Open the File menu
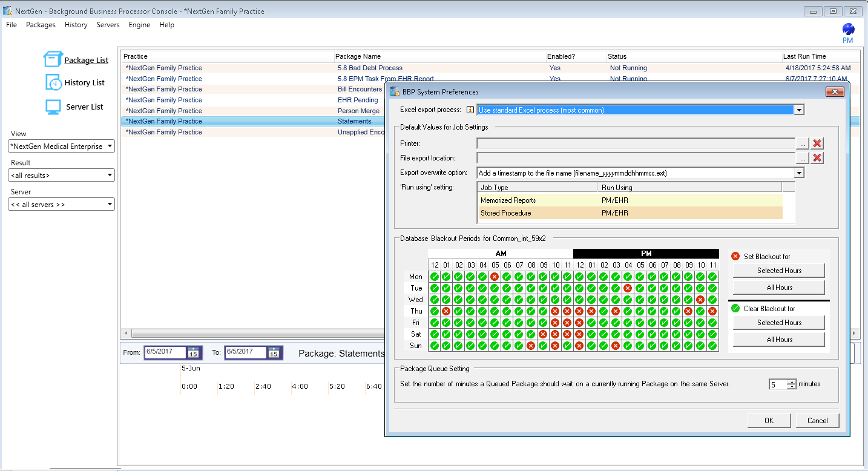868x471 pixels. point(12,25)
